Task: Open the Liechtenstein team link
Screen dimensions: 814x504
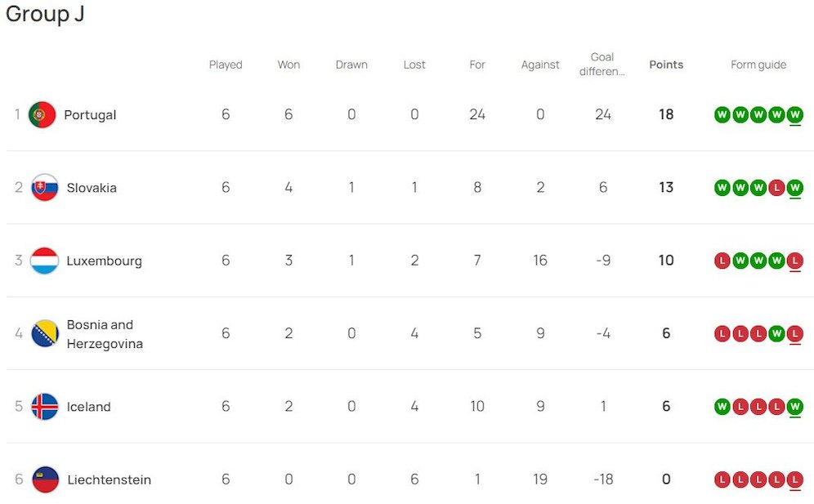Action: point(109,479)
